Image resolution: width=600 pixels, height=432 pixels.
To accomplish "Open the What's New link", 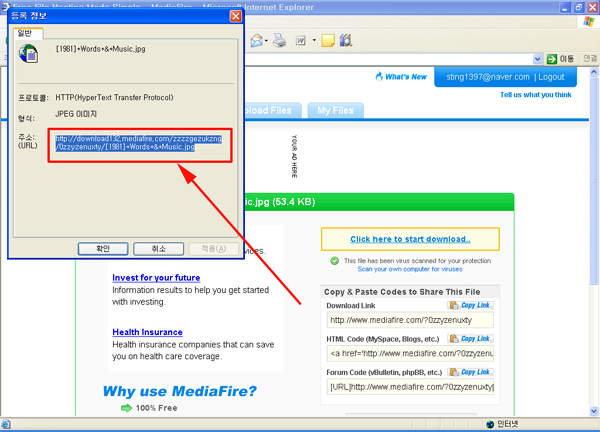I will (x=406, y=77).
